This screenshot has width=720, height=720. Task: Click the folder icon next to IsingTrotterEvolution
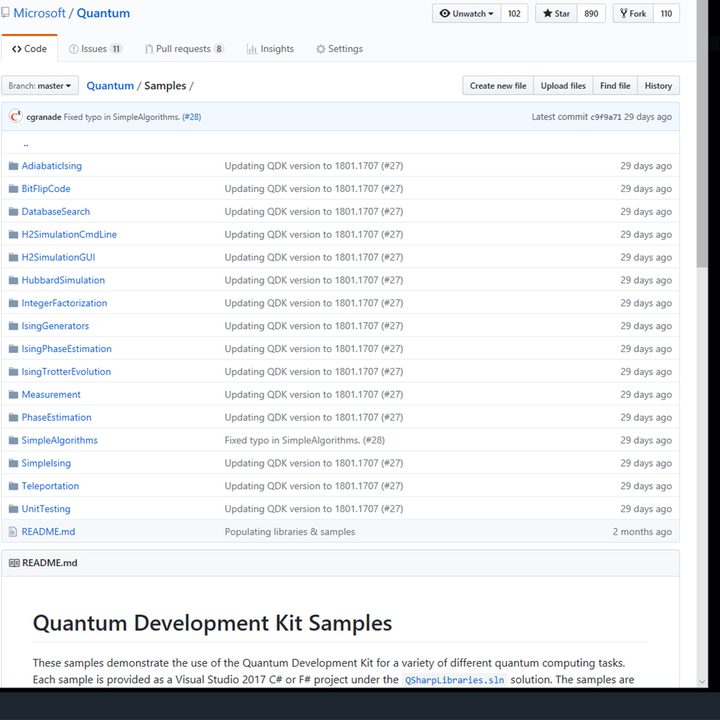pyautogui.click(x=13, y=371)
